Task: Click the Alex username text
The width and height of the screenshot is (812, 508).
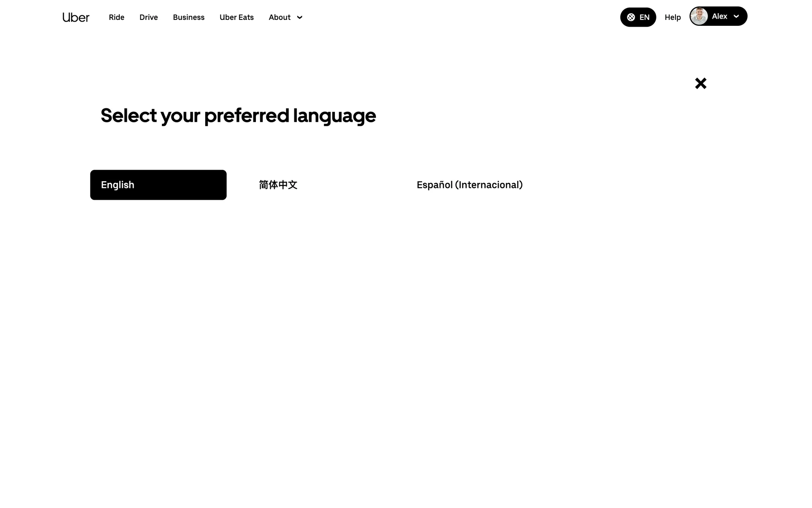Action: 719,17
